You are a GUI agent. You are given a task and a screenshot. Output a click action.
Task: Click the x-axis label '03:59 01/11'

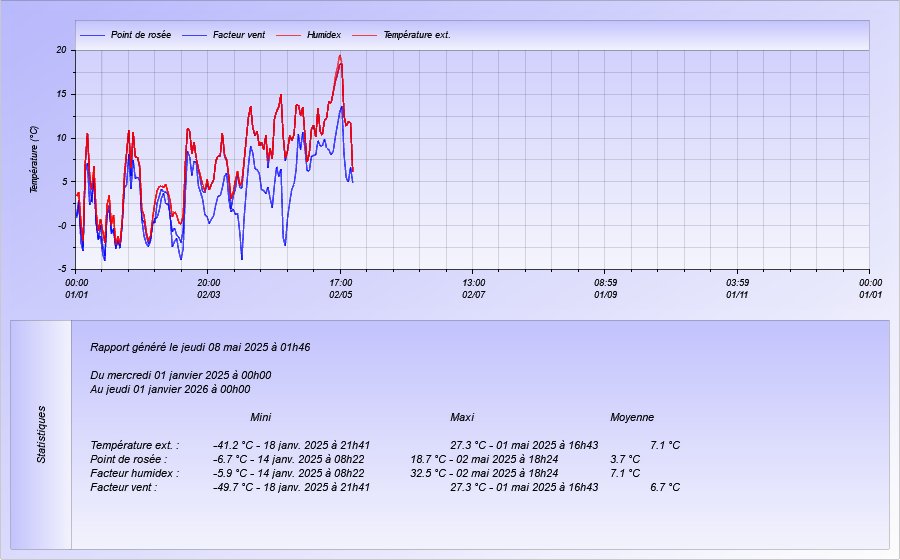pos(738,289)
